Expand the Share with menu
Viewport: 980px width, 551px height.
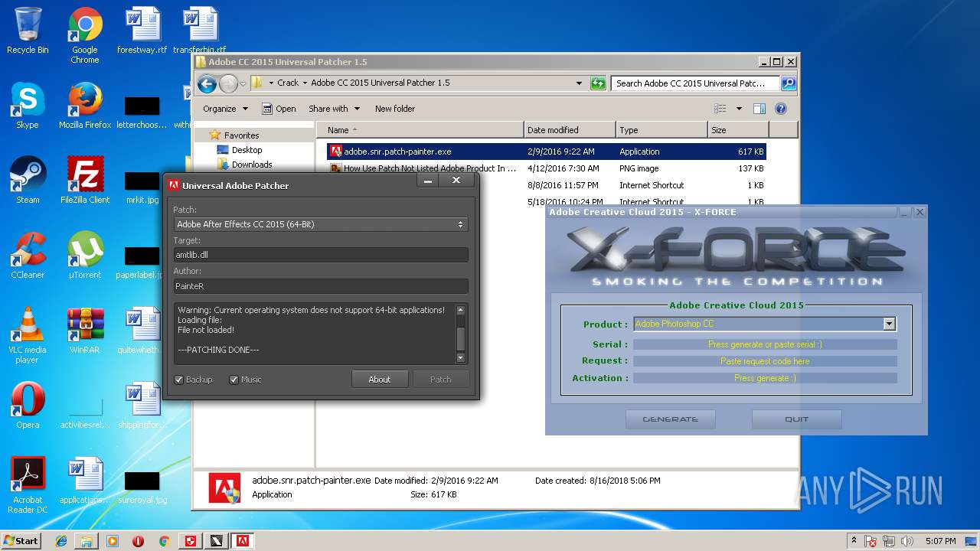coord(334,109)
